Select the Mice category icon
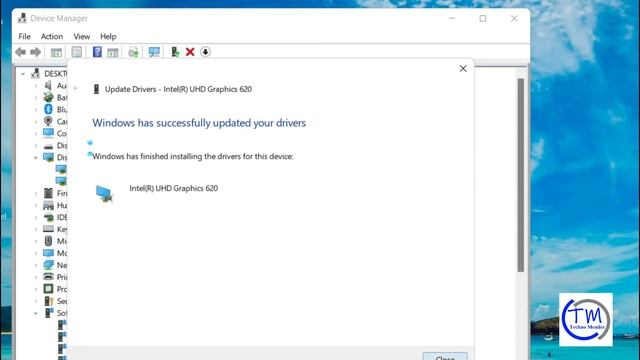The width and height of the screenshot is (640, 360). (48, 241)
